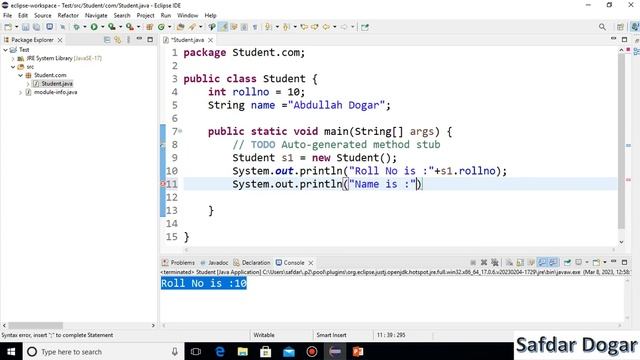Screen dimensions: 640x360
Task: Open the Run dropdown arrow
Action: 102,27
